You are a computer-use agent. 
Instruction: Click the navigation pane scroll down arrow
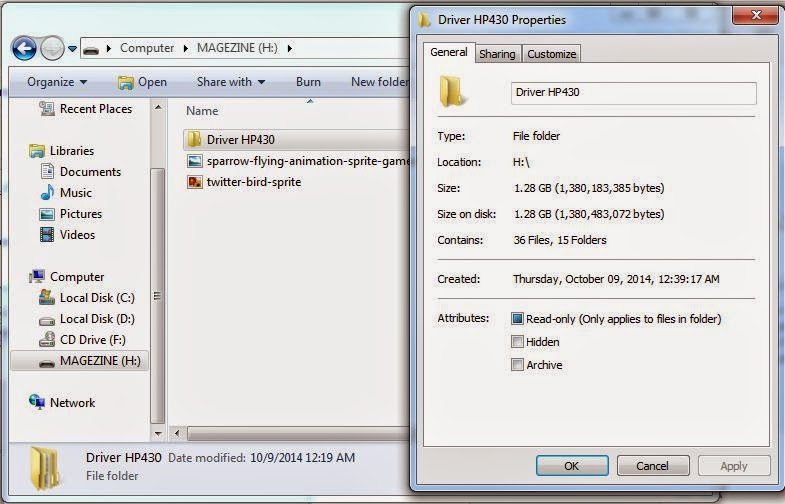pyautogui.click(x=158, y=434)
